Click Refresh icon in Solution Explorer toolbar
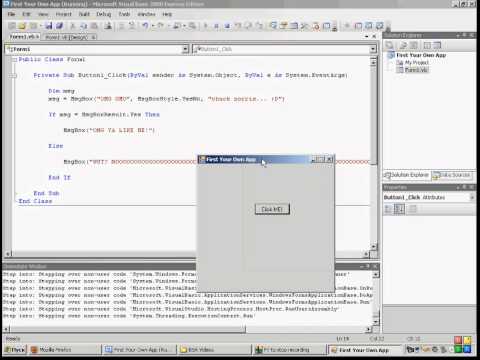Image resolution: width=480 pixels, height=360 pixels. point(414,45)
